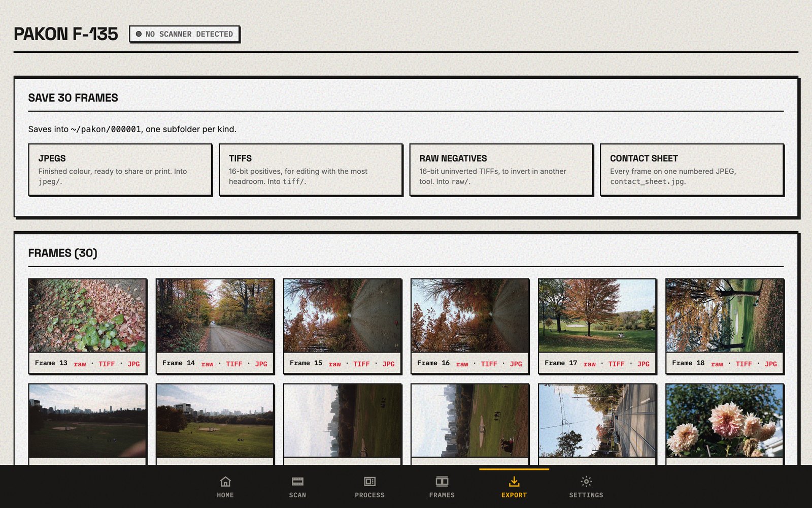The width and height of the screenshot is (812, 508).
Task: Click JPG link under Frame 17
Action: coord(643,364)
